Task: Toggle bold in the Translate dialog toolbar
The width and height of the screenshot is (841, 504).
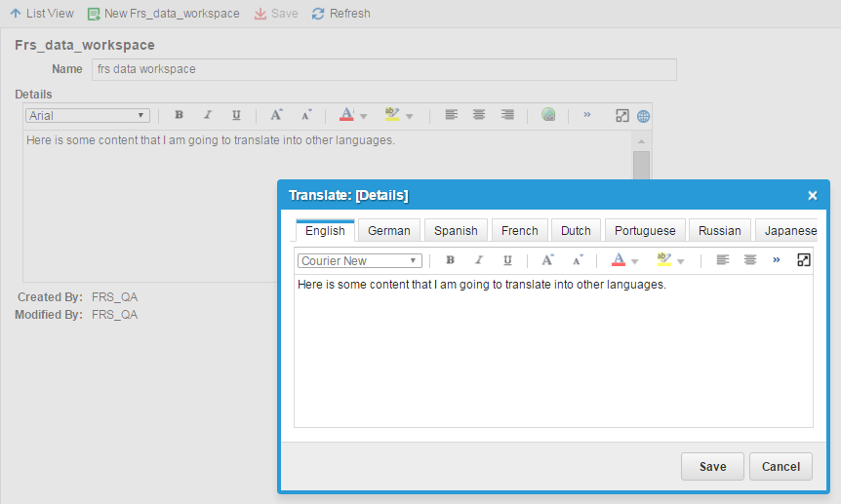Action: 450,260
